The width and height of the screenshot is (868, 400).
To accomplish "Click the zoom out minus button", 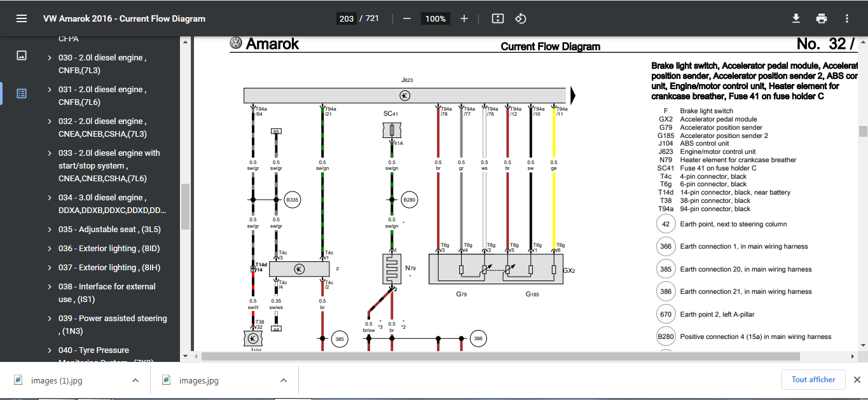I will [407, 18].
